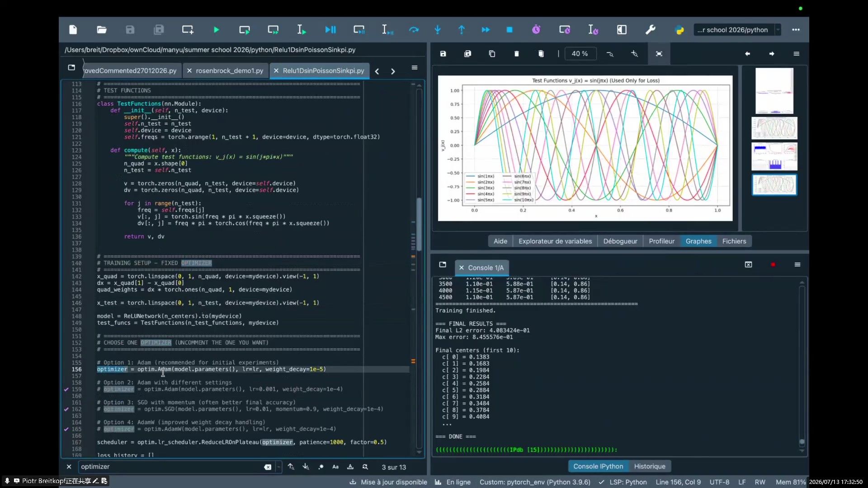This screenshot has width=868, height=488.
Task: Switch to Profileur tab
Action: point(661,241)
